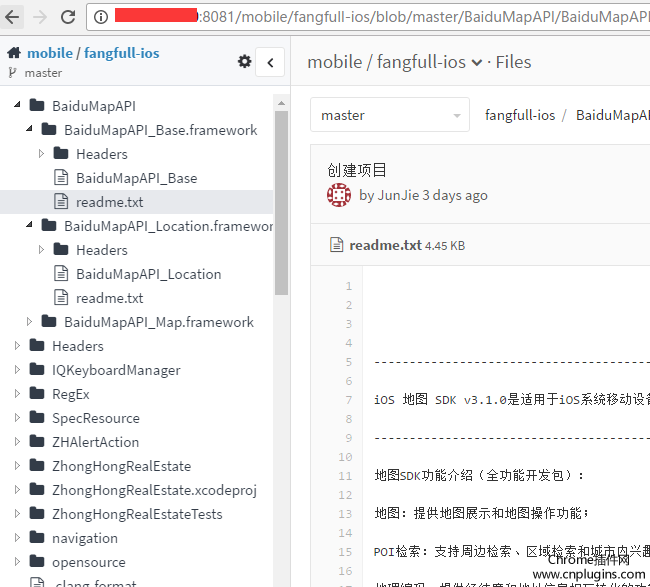Click the BaiduMapAPI folder icon

point(37,105)
